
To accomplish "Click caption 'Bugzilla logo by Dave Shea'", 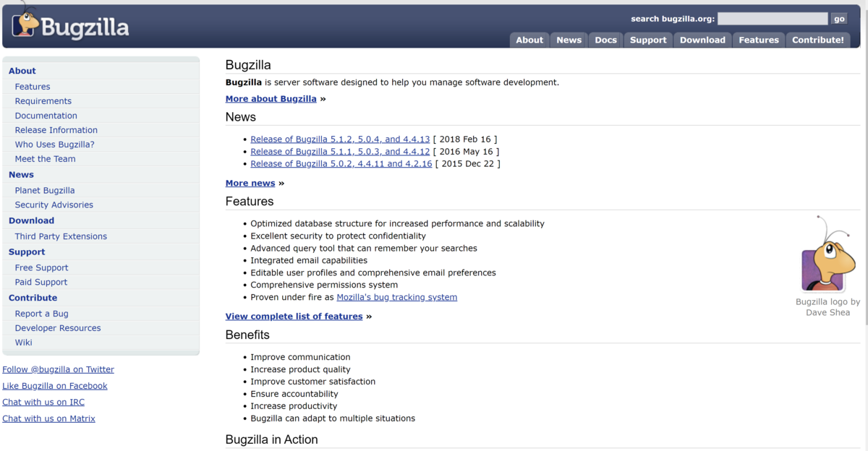I will 828,307.
